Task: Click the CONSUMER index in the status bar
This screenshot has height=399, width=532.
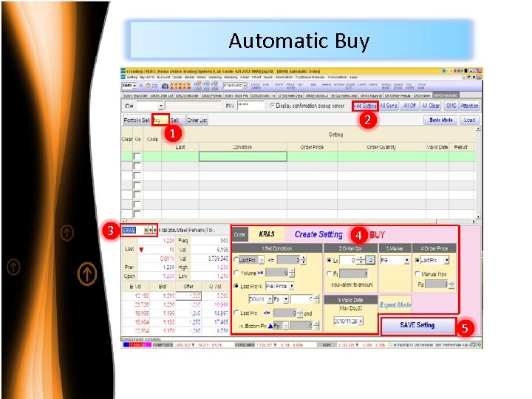Action: tap(245, 345)
